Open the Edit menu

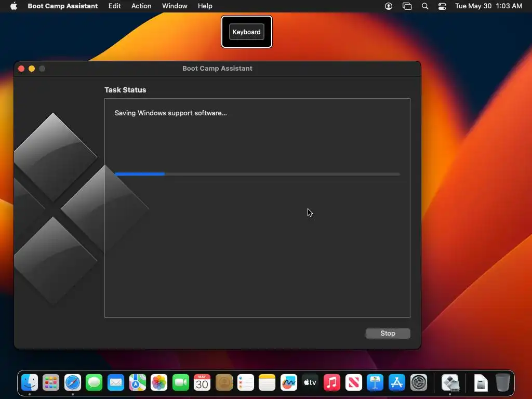coord(115,6)
